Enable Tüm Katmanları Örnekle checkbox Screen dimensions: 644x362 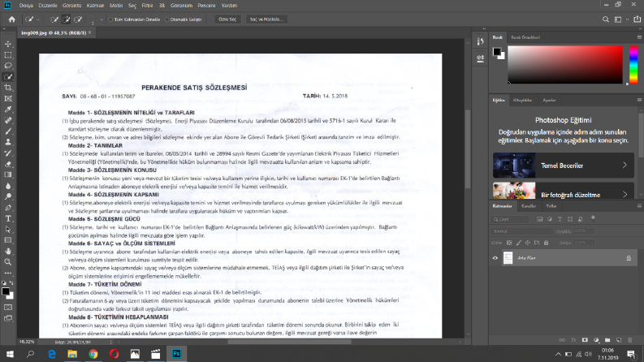[x=110, y=19]
